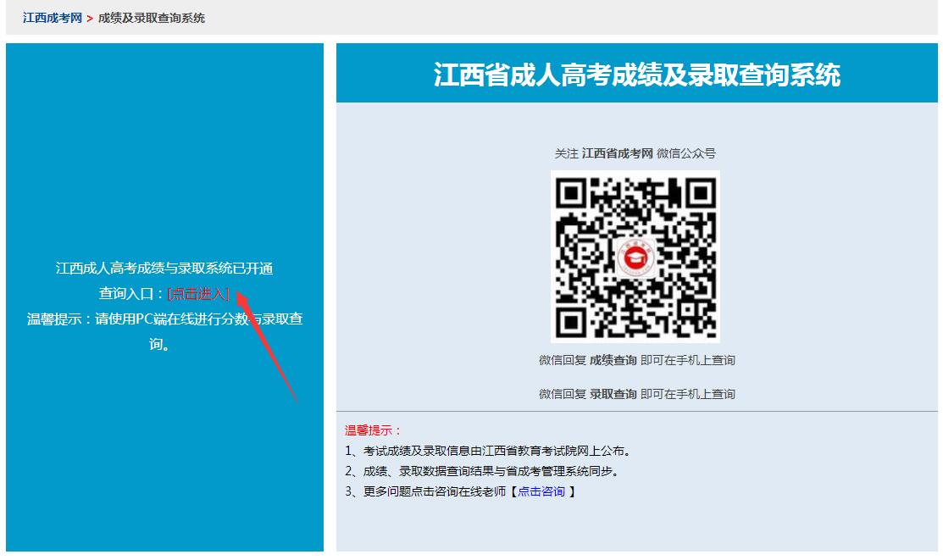Click the red 温馨提示： label in right panel
The height and width of the screenshot is (560, 943).
pyautogui.click(x=373, y=430)
